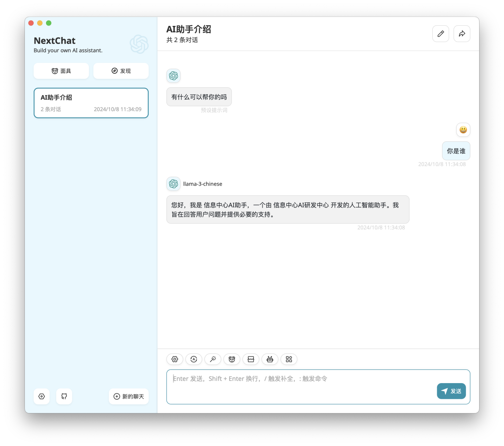Click the 发送 send button
Viewport: 504px width, 446px height.
(x=451, y=391)
